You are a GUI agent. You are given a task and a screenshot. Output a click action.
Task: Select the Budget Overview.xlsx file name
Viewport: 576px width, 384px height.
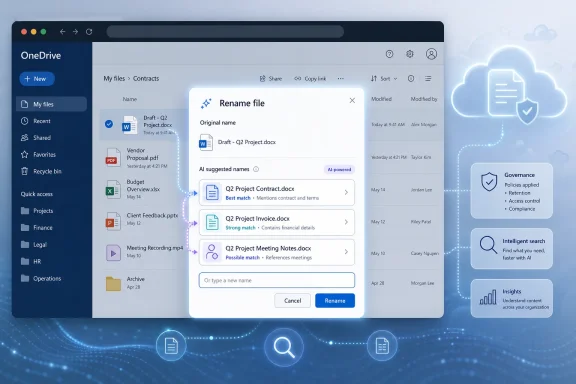tap(143, 186)
